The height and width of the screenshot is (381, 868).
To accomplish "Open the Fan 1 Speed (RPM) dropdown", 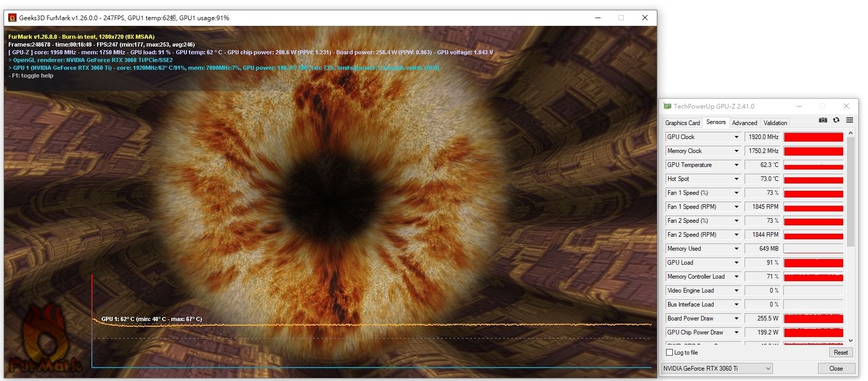I will click(x=736, y=207).
